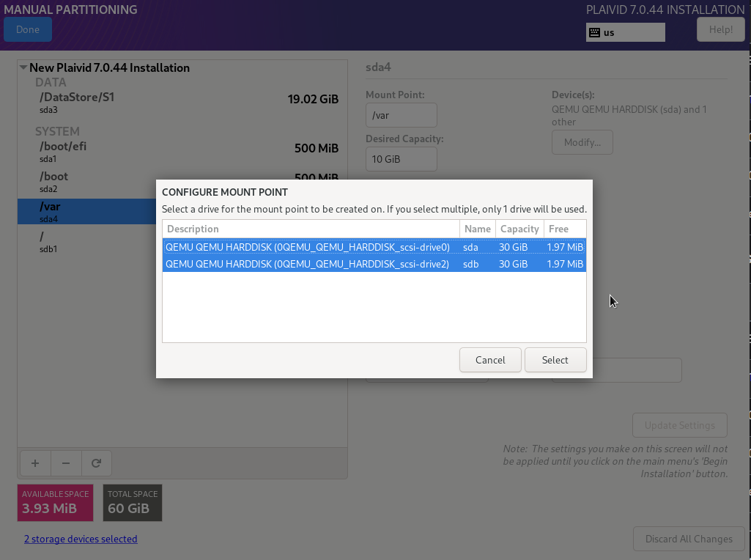This screenshot has width=751, height=560.
Task: Click the Total Space 60 GiB box
Action: pos(133,503)
